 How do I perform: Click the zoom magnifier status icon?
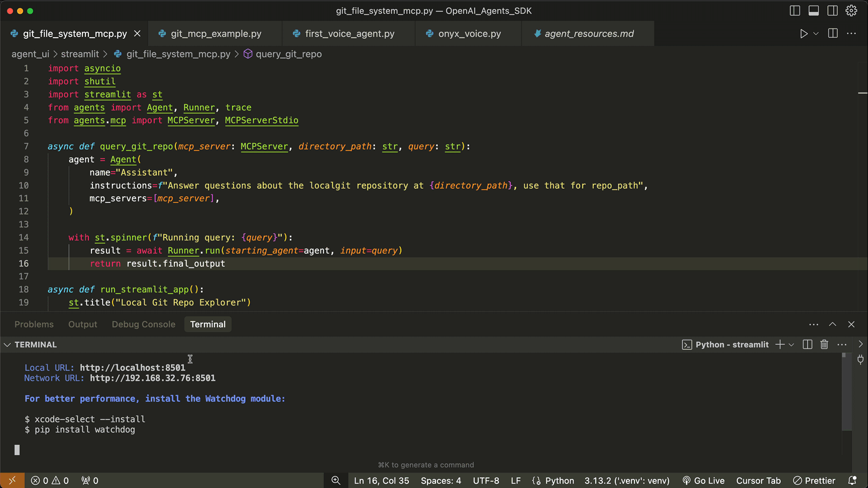[336, 480]
